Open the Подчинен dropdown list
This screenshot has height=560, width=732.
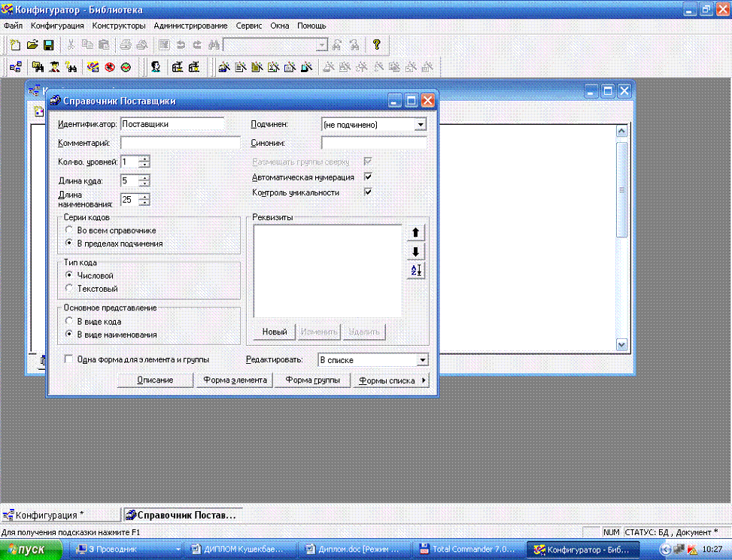[421, 125]
